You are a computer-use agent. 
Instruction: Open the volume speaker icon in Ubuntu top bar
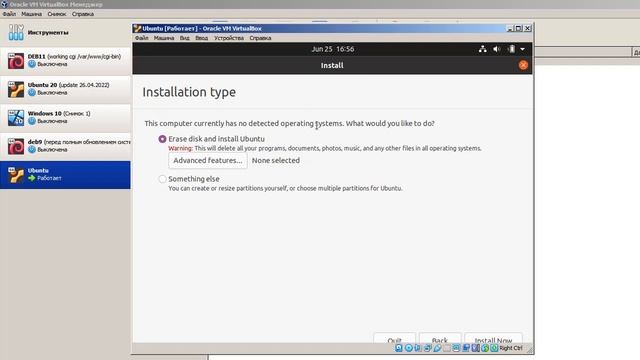click(x=496, y=49)
